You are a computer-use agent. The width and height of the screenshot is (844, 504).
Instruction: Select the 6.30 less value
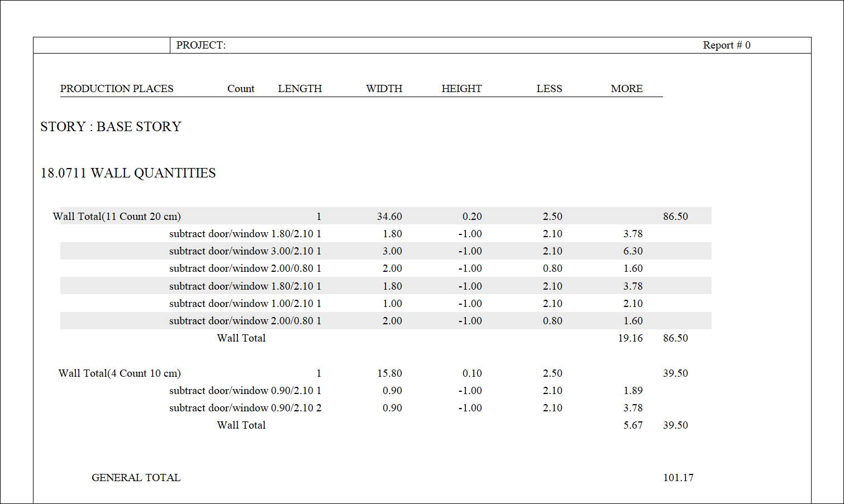633,251
